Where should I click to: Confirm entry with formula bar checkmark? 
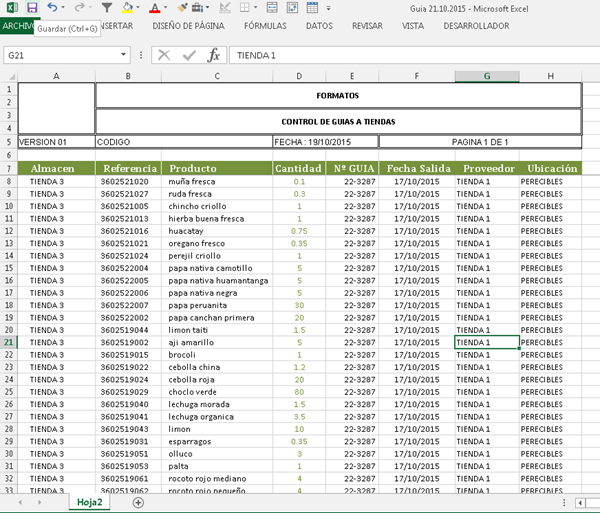pos(188,56)
